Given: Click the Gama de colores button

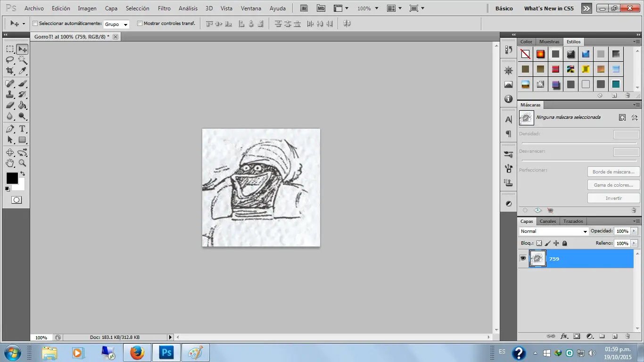Looking at the screenshot, I should tap(613, 185).
